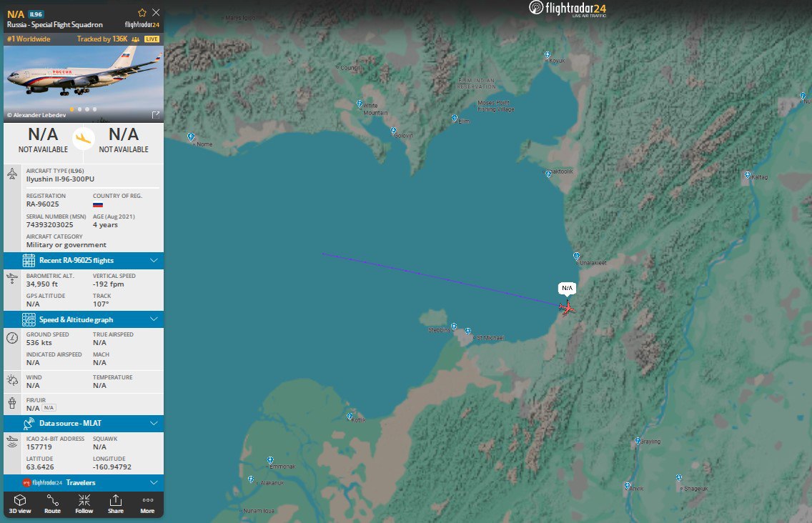Close the flight details panel
The width and height of the screenshot is (812, 523).
pos(156,12)
